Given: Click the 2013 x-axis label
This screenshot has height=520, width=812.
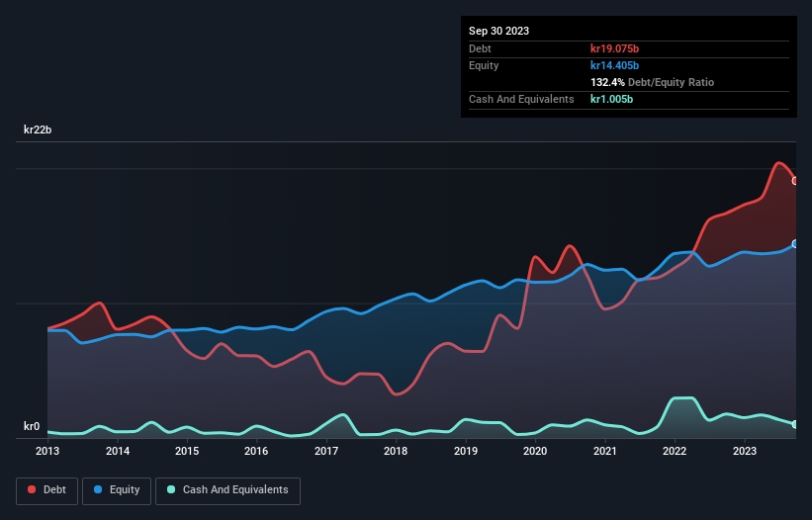Looking at the screenshot, I should click(x=47, y=451).
